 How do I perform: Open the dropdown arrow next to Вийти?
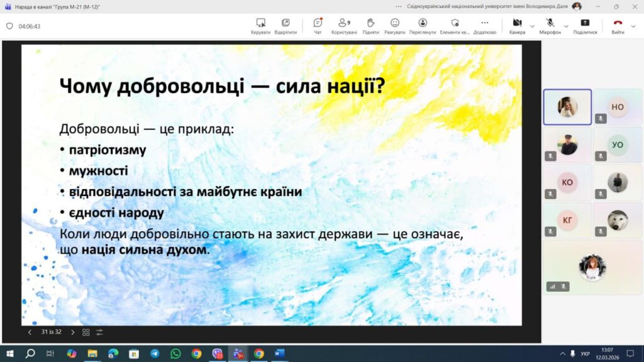[633, 26]
